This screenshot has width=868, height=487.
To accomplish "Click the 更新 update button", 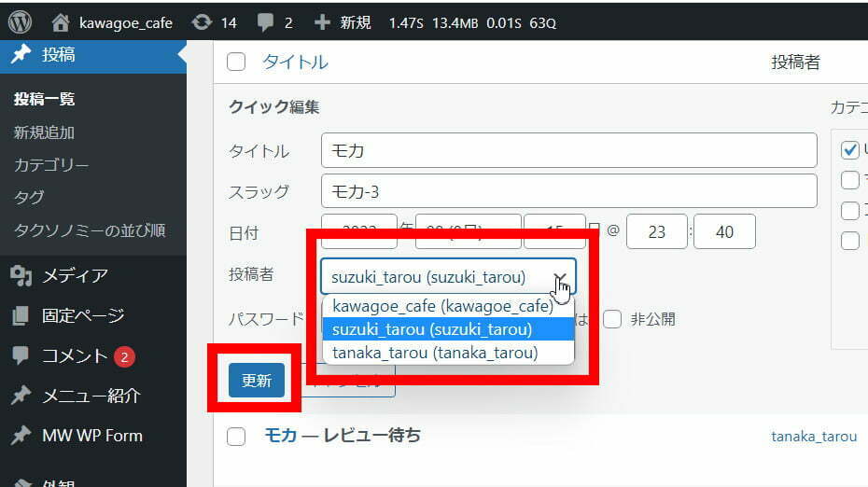I will [257, 381].
